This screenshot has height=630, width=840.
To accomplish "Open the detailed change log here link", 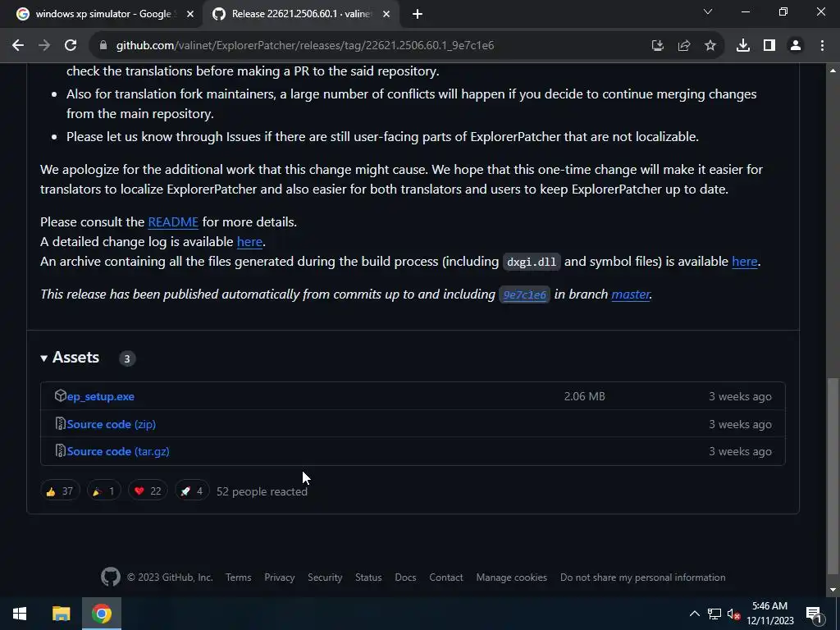I will coord(249,242).
